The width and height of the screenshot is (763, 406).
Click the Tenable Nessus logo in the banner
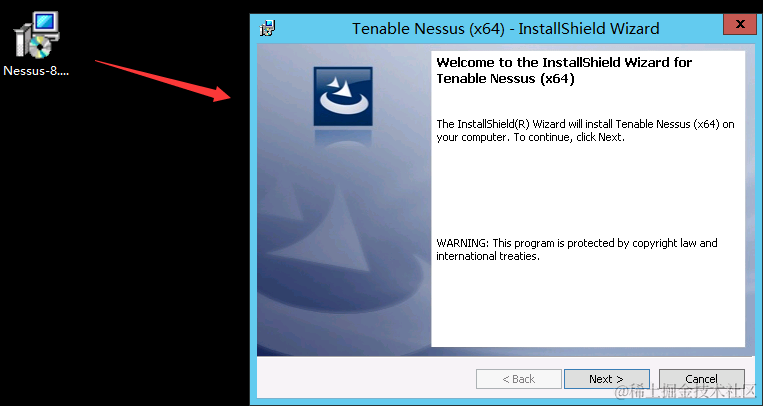coord(343,96)
